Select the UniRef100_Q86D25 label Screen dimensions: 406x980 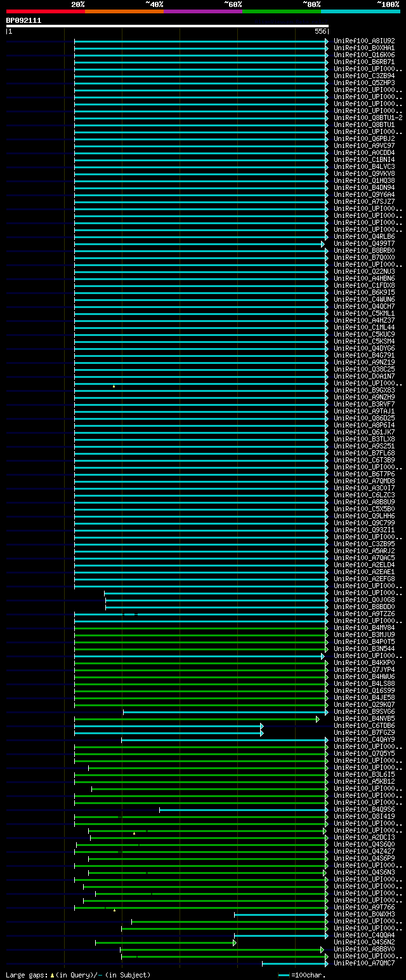[x=364, y=419]
